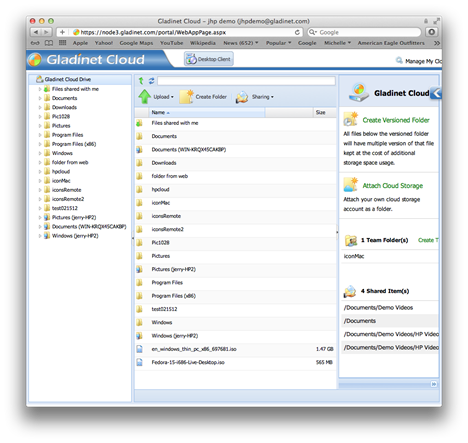Select Gladinet Cloud Drive tree root
468x443 pixels.
pyautogui.click(x=68, y=79)
